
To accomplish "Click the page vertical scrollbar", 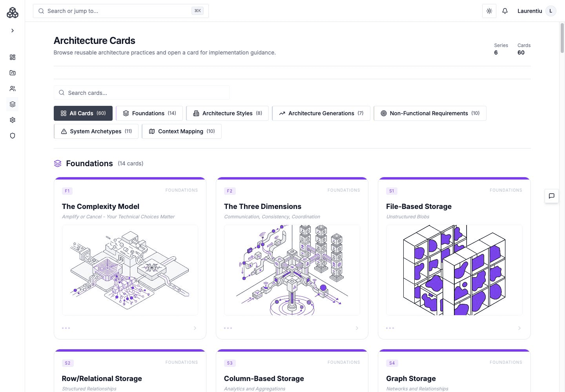I will pos(562,38).
